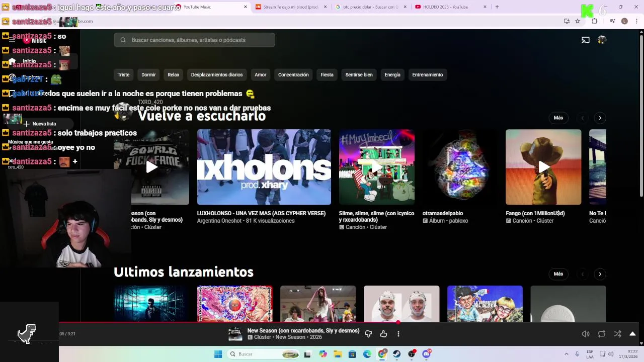Open the browser three-dot menu
The width and height of the screenshot is (644, 362).
click(x=636, y=21)
